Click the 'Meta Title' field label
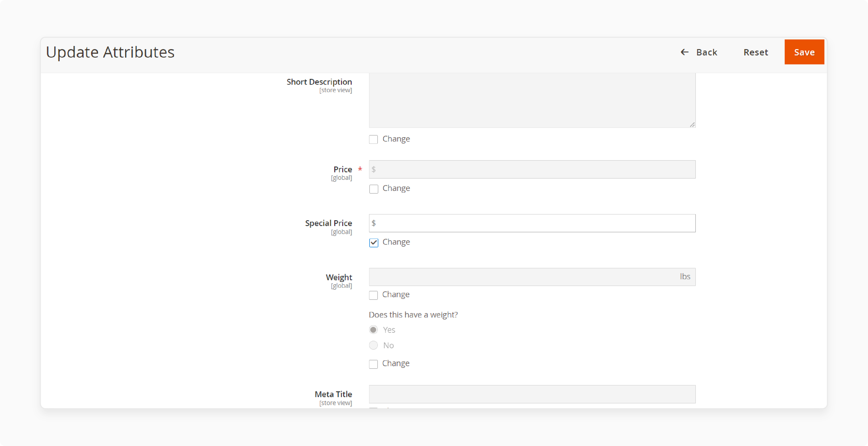This screenshot has height=446, width=868. pyautogui.click(x=333, y=394)
